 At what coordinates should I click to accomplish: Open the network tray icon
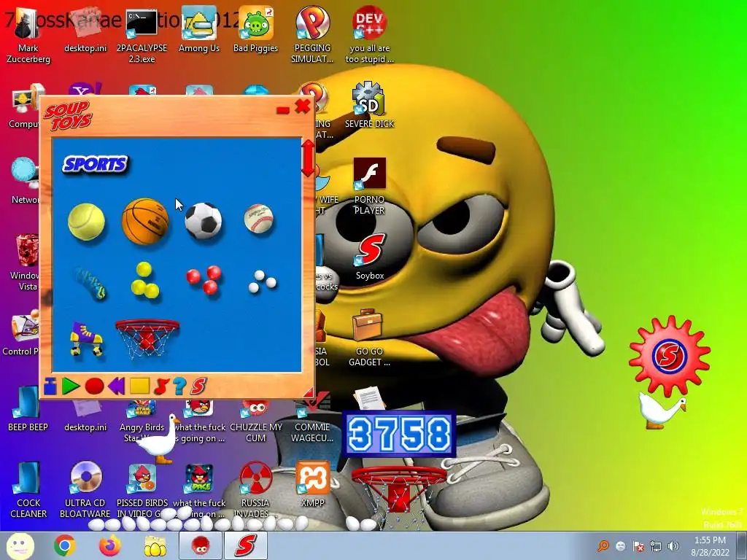click(x=656, y=545)
